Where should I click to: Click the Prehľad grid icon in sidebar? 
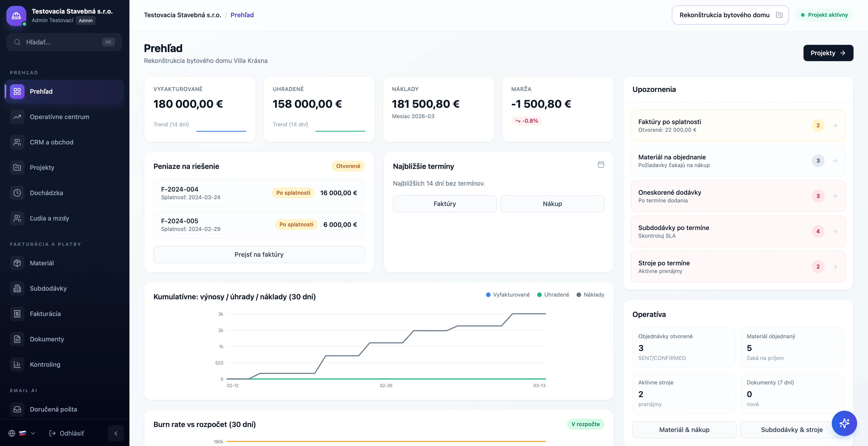coord(17,91)
